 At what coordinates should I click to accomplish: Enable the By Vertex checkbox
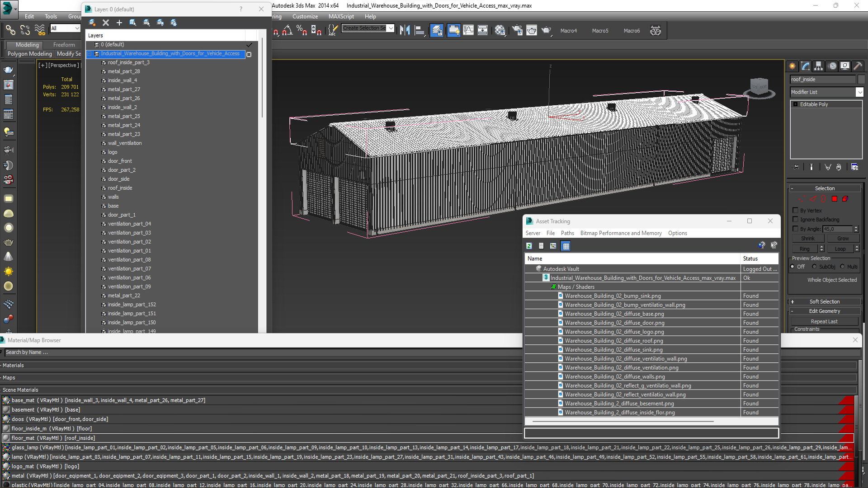[795, 210]
